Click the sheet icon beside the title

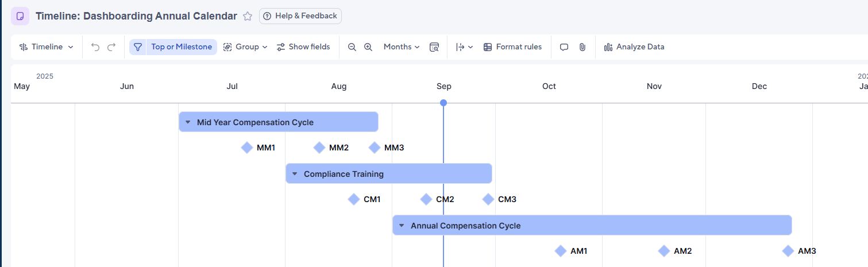(20, 16)
